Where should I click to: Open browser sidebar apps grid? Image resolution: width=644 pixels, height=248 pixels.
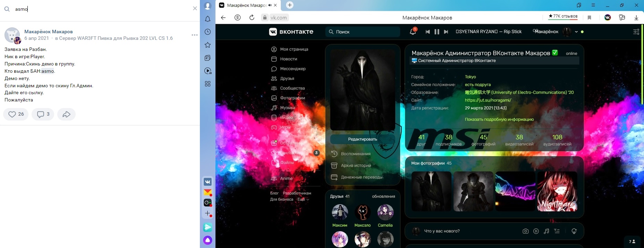tap(207, 84)
